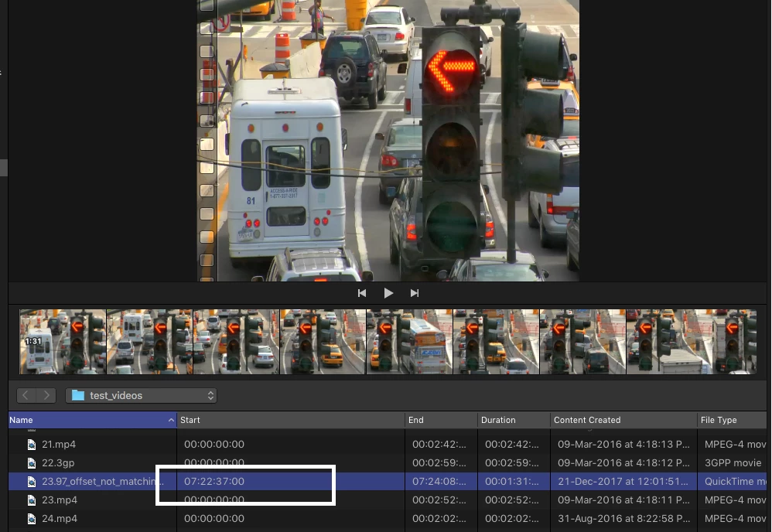Click the filmstrip thumbnail showing the bus
This screenshot has height=532, width=772.
410,342
